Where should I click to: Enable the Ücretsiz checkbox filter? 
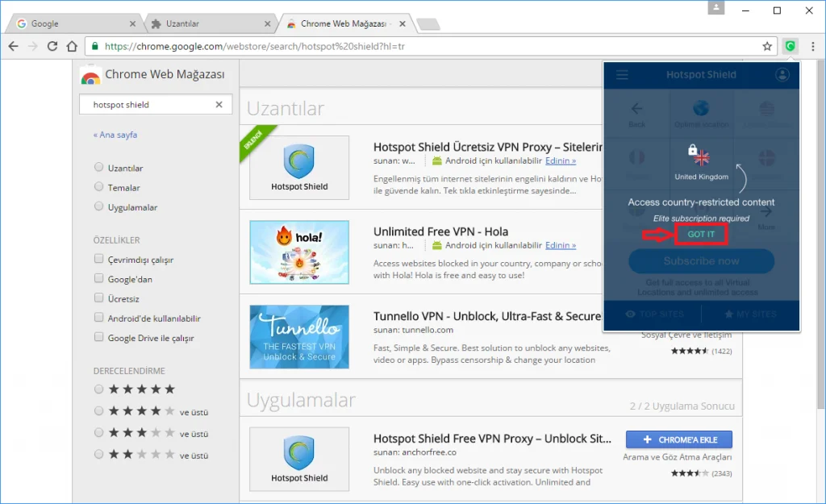pos(99,298)
